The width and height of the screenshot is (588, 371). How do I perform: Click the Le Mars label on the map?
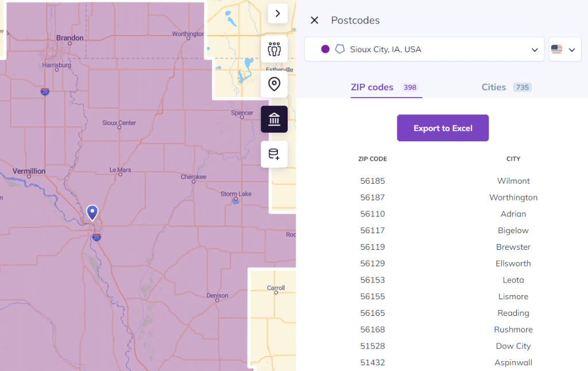pos(120,170)
